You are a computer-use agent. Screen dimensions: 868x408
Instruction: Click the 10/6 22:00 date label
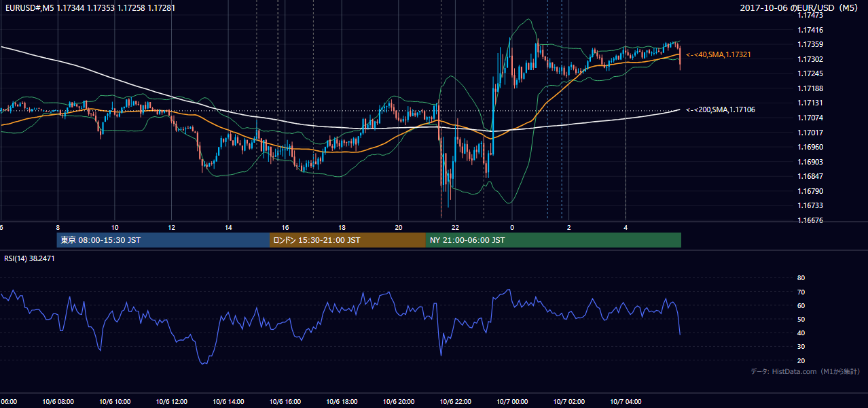[455, 402]
